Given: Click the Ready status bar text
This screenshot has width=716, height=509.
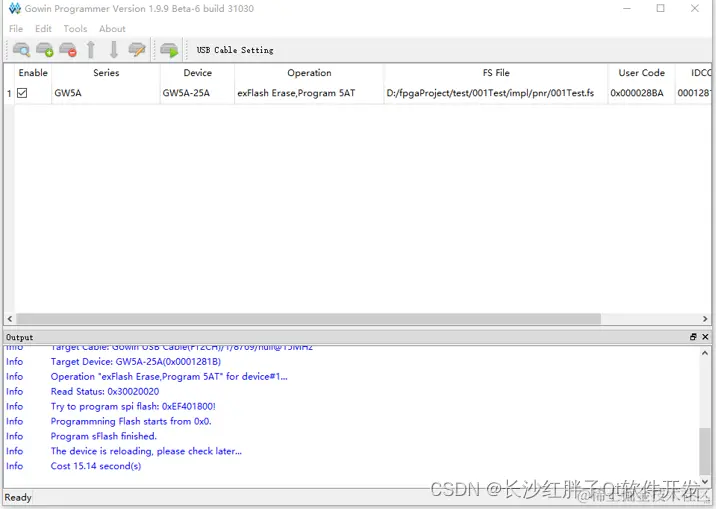Looking at the screenshot, I should point(18,497).
